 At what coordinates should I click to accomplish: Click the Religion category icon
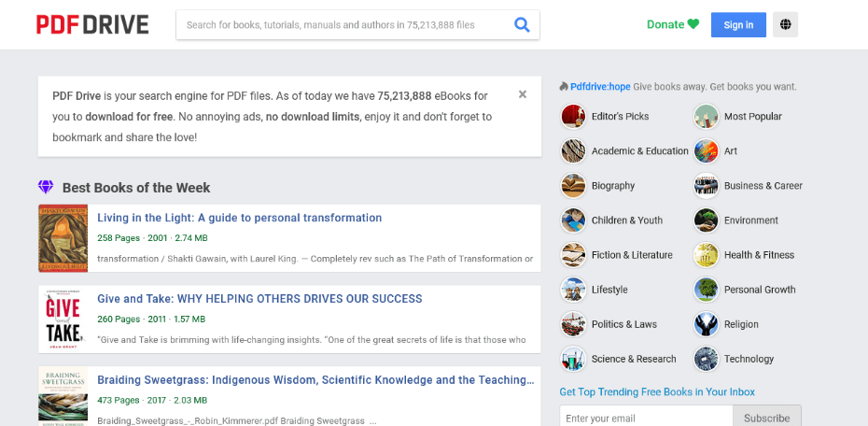click(x=706, y=324)
